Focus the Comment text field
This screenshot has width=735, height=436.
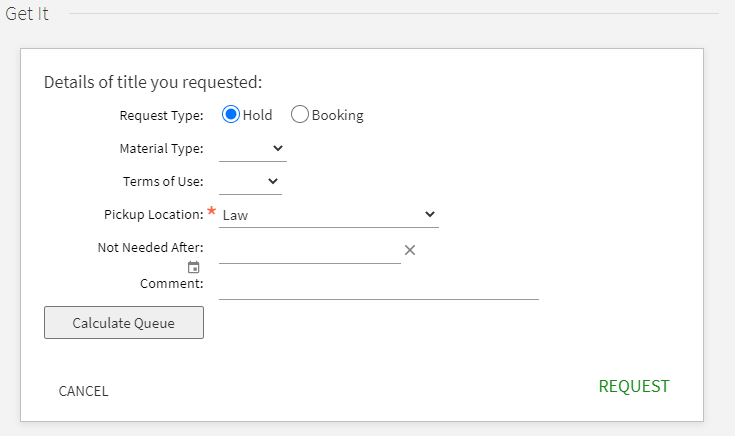[378, 286]
